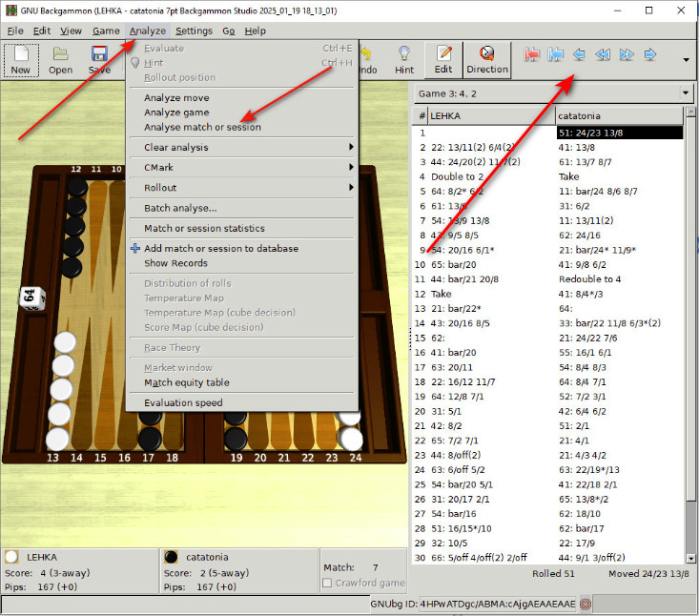Click the LEHKA column header

(492, 116)
